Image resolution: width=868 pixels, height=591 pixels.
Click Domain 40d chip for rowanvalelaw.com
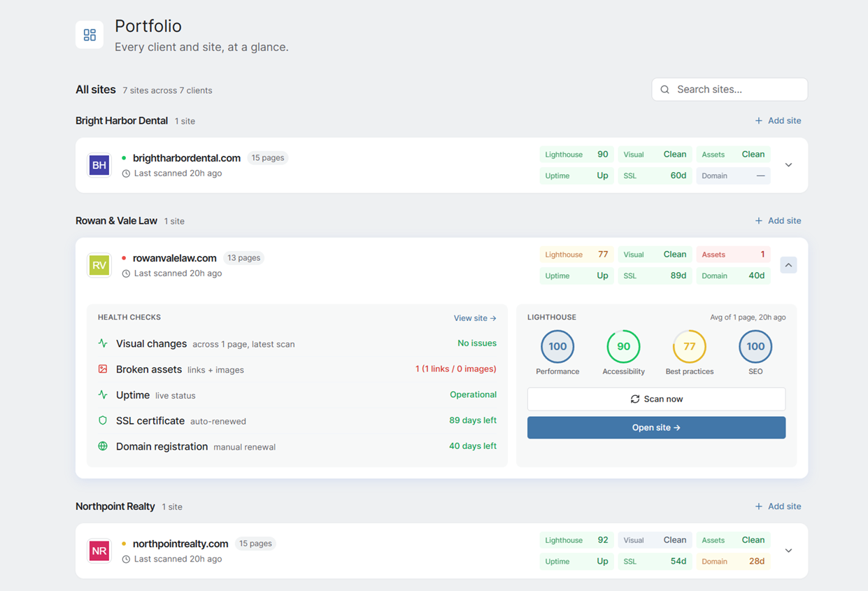coord(733,276)
